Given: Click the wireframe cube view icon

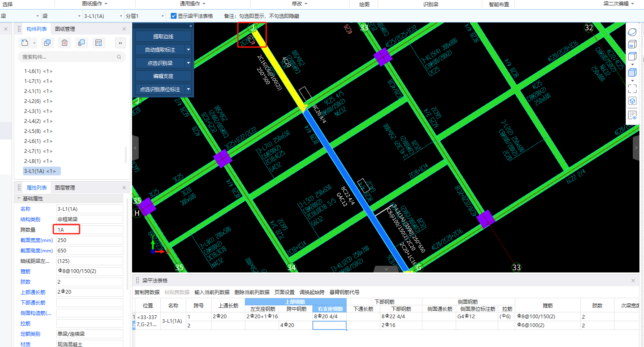Looking at the screenshot, I should pos(632,56).
